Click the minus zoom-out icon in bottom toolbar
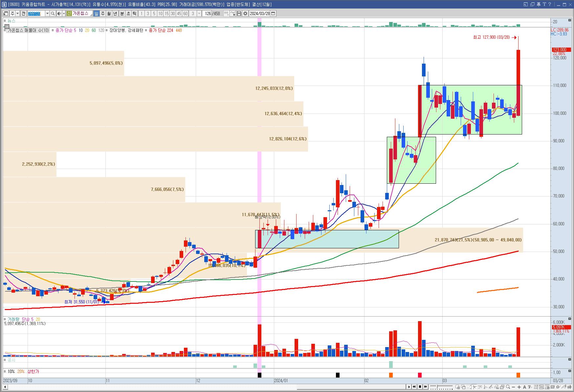 [513, 387]
